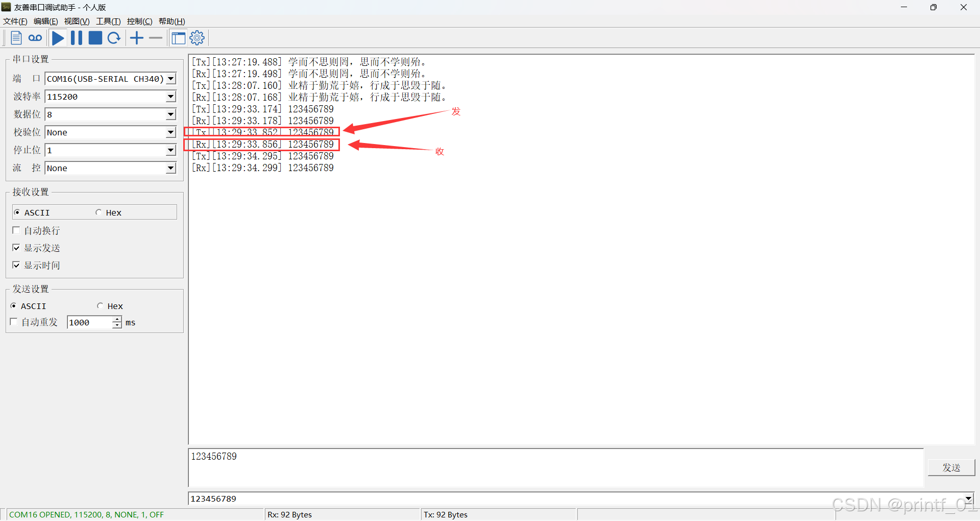Toggle the 显示时间 checkbox
This screenshot has width=980, height=521.
pos(16,265)
